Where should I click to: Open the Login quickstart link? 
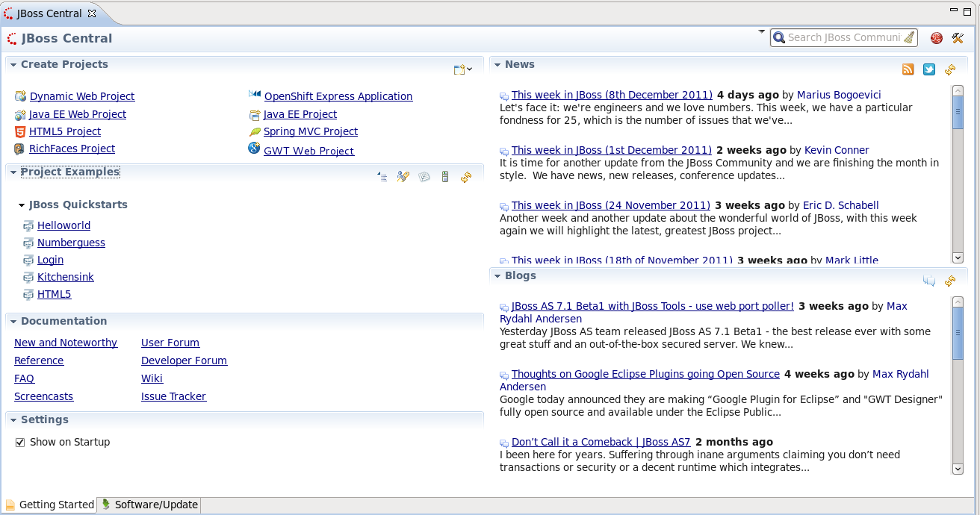click(x=50, y=260)
